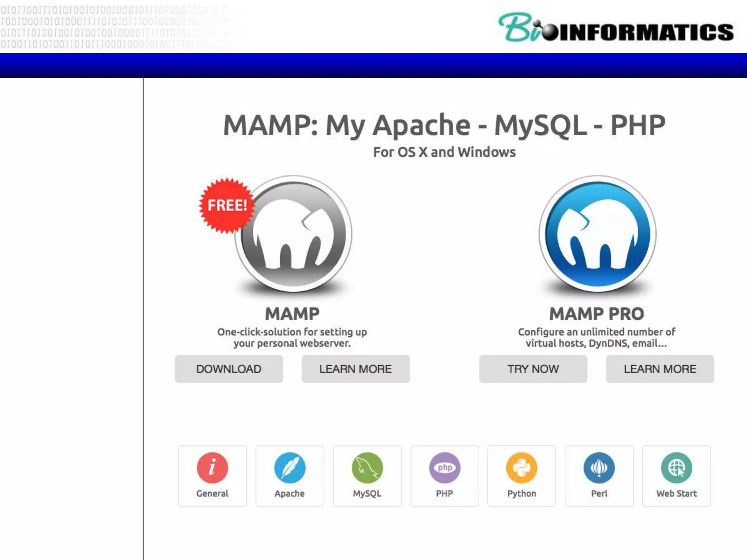Click the red General info icon
The image size is (747, 560).
(212, 467)
